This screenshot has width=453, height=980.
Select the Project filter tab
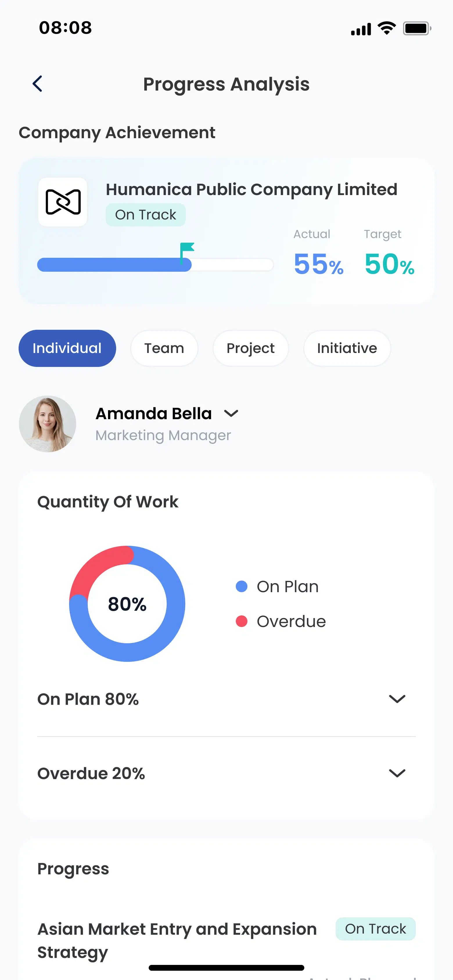[x=250, y=348]
